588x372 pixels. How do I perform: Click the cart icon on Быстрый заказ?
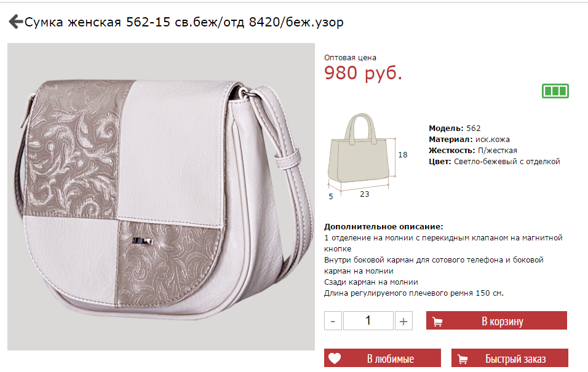click(463, 359)
